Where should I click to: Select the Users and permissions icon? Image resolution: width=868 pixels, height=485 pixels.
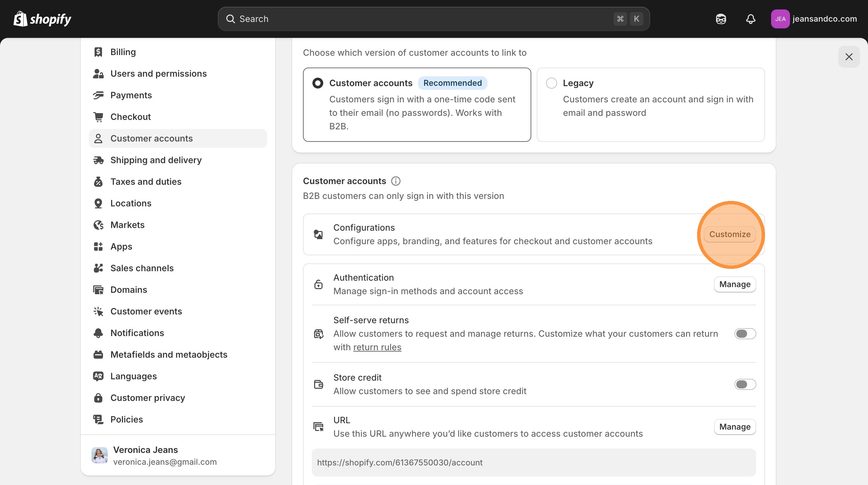(98, 73)
